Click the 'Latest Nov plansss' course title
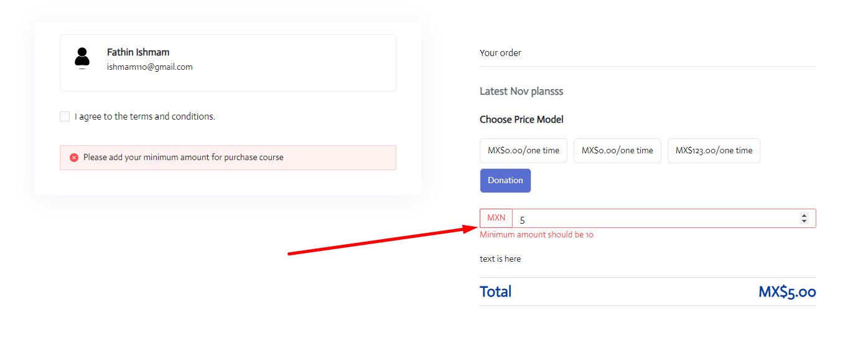The width and height of the screenshot is (868, 347). point(521,92)
